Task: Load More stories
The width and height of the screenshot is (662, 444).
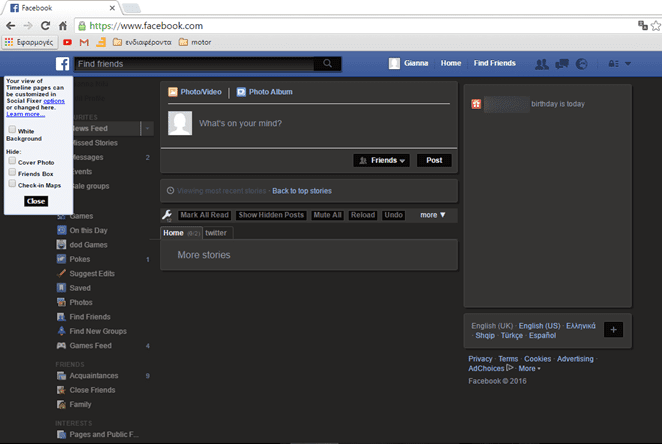Action: (204, 255)
